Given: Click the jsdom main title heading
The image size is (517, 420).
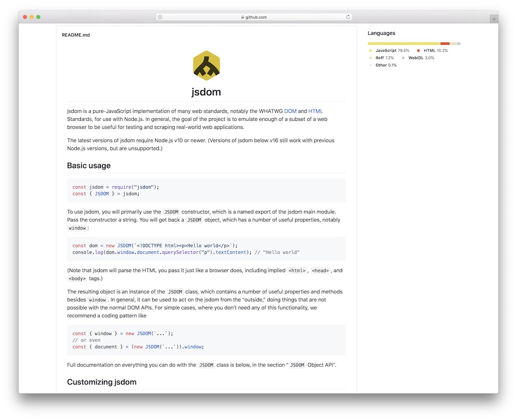Looking at the screenshot, I should [206, 92].
